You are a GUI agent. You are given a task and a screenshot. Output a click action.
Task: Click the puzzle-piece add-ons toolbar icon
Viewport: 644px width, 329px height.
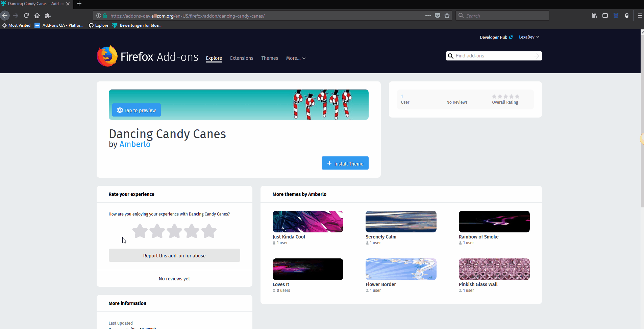tap(48, 16)
